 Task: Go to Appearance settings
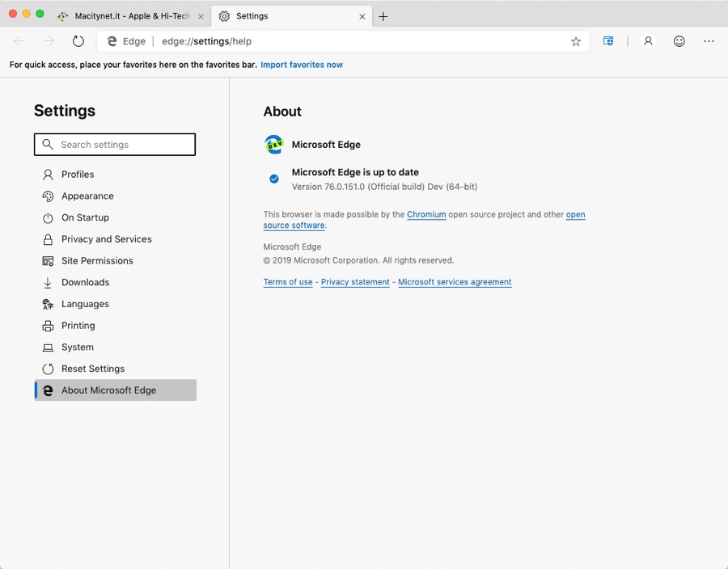[x=87, y=196]
